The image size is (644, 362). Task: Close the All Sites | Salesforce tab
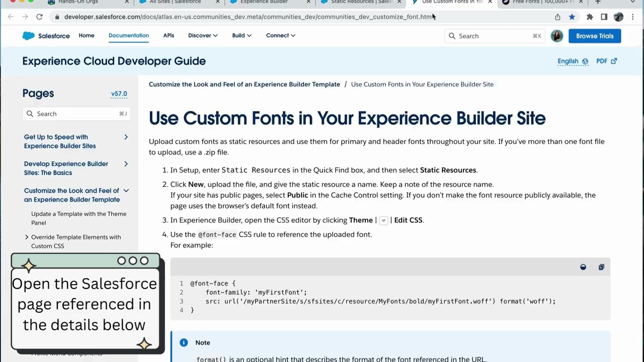click(218, 2)
